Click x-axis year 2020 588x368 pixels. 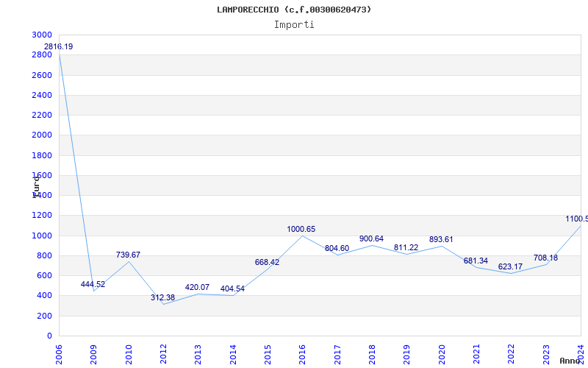click(x=442, y=354)
